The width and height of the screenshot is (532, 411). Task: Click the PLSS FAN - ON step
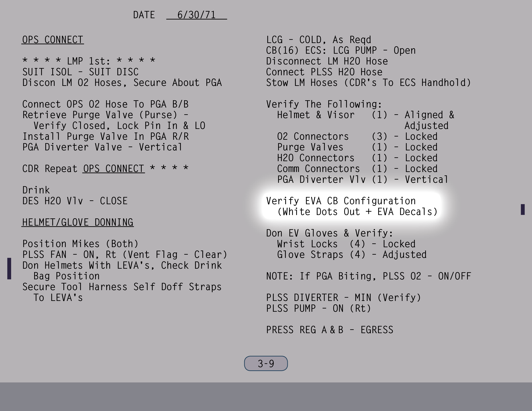pyautogui.click(x=124, y=255)
